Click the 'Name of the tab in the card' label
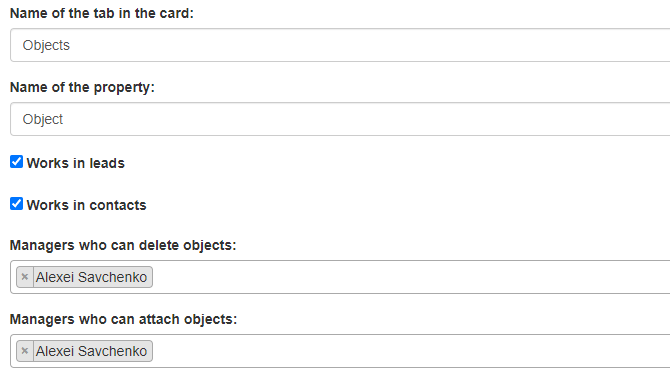Image resolution: width=670 pixels, height=370 pixels. pyautogui.click(x=102, y=13)
